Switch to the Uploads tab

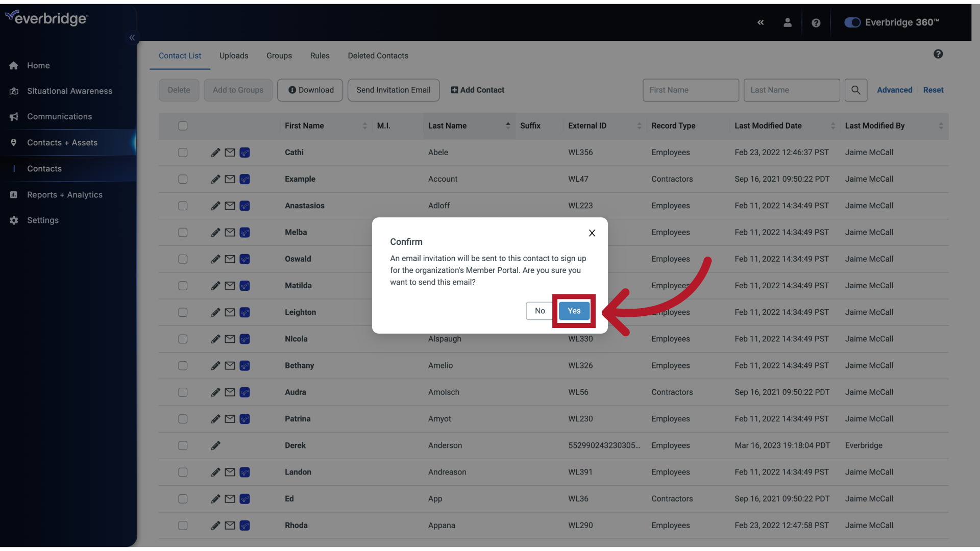[234, 56]
